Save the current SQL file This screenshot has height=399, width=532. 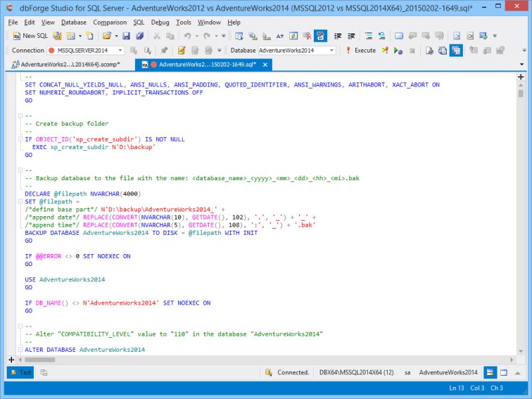pyautogui.click(x=126, y=36)
